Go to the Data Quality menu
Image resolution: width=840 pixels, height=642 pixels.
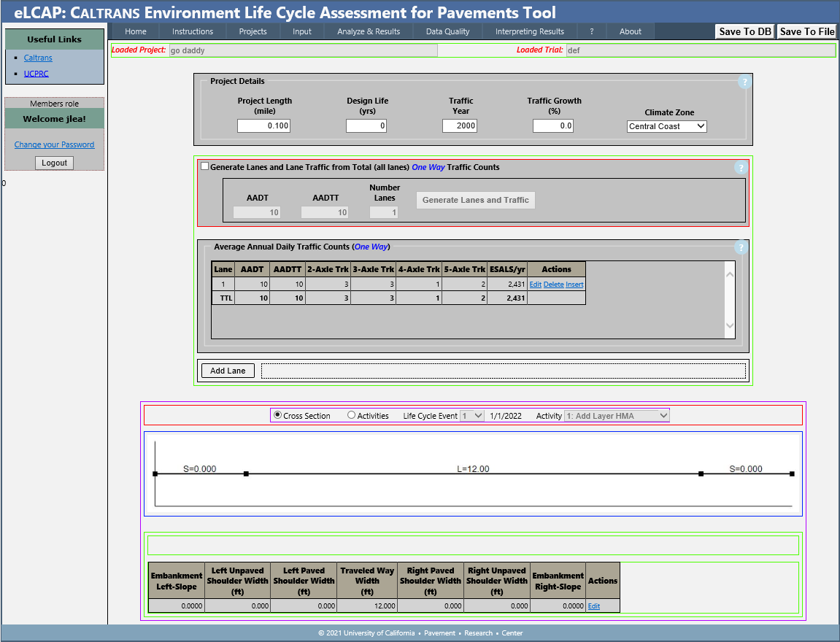coord(447,31)
